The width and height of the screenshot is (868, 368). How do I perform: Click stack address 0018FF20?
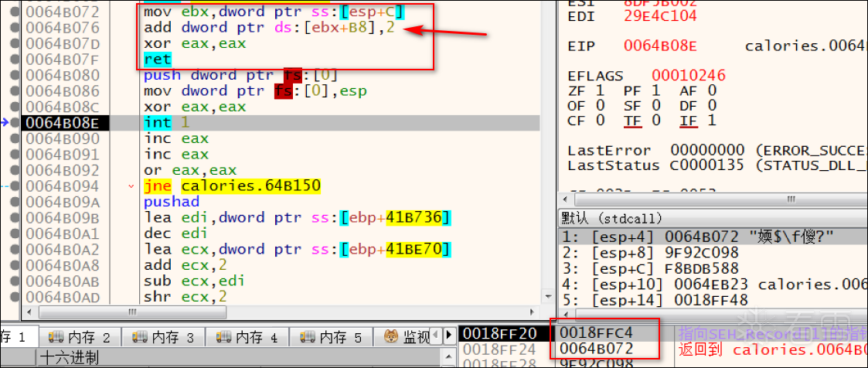click(x=500, y=333)
